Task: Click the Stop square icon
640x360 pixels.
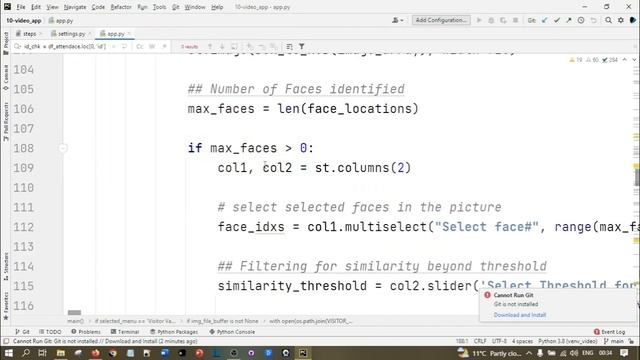Action: click(516, 20)
